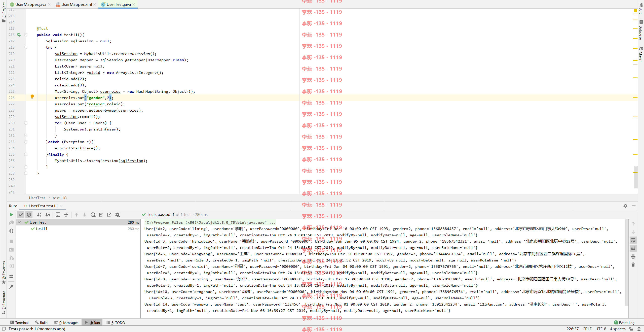The image size is (644, 332).
Task: Rerun the test with the green play icon
Action: point(11,215)
